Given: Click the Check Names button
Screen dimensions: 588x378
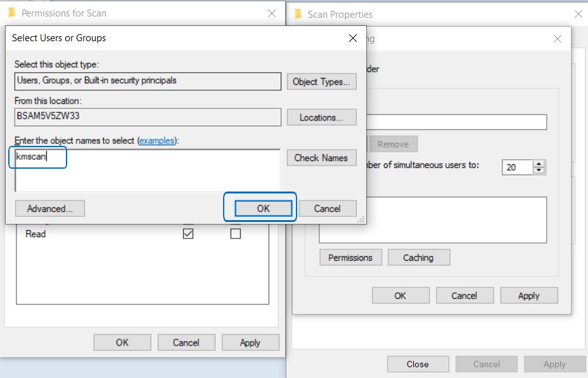Looking at the screenshot, I should click(x=321, y=158).
